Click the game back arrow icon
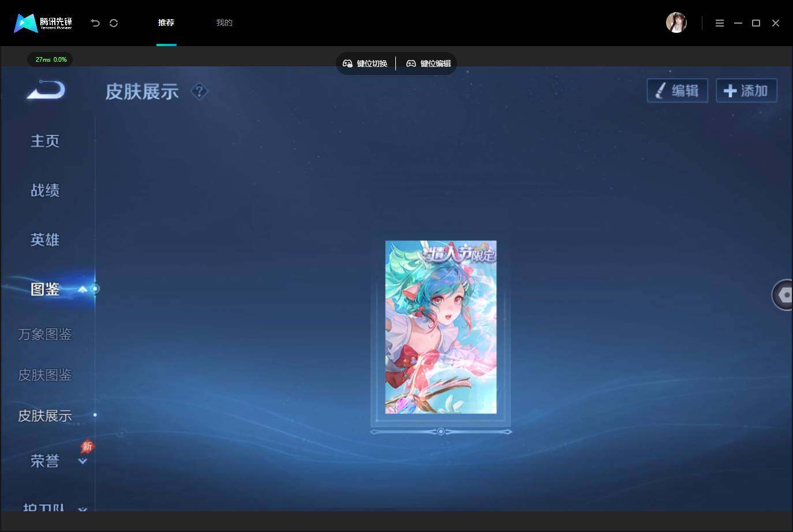This screenshot has width=793, height=532. tap(46, 90)
